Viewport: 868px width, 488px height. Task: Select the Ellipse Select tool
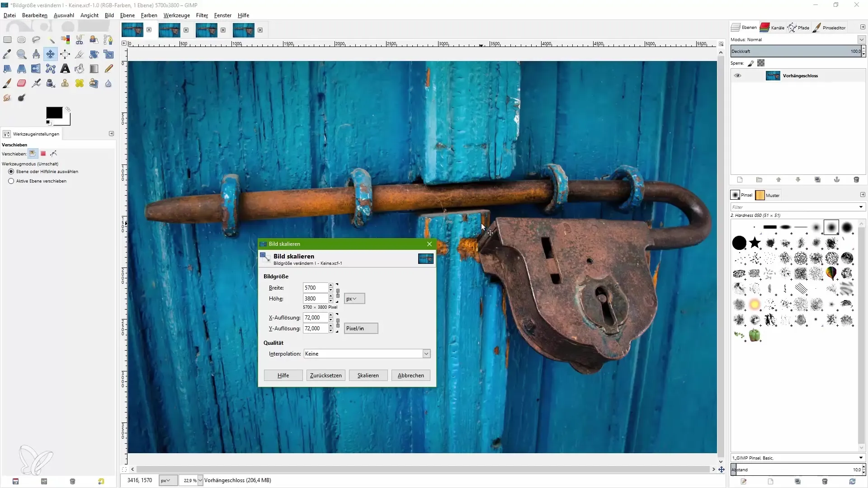(22, 40)
